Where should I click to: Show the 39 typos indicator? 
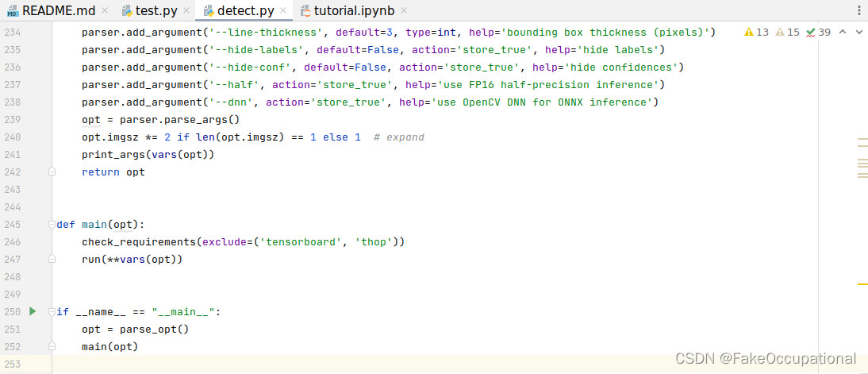point(819,32)
